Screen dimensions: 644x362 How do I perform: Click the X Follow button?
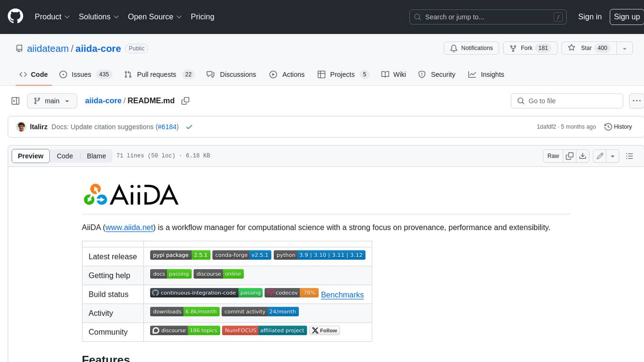pos(325,331)
